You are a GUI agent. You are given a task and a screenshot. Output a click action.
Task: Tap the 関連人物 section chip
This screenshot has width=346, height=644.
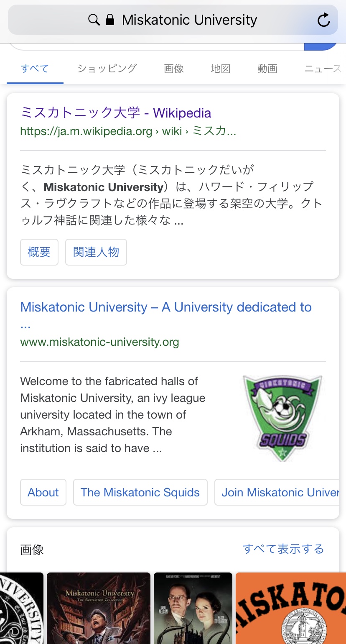[x=96, y=252]
